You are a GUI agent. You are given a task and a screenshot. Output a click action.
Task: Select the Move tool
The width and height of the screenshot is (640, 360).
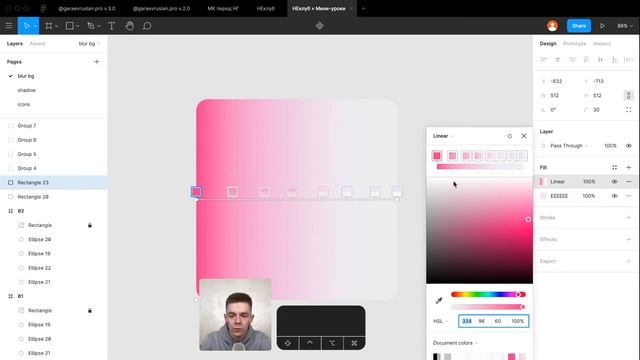[x=27, y=26]
